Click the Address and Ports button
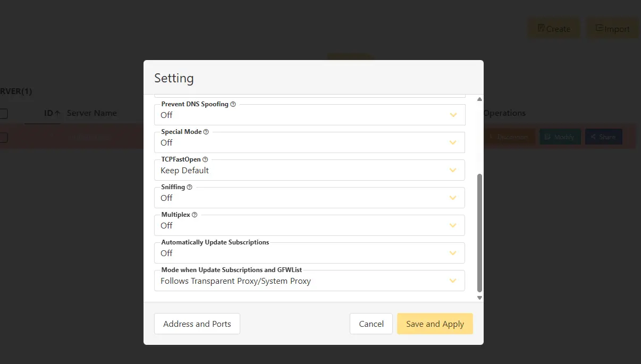 [x=197, y=324]
